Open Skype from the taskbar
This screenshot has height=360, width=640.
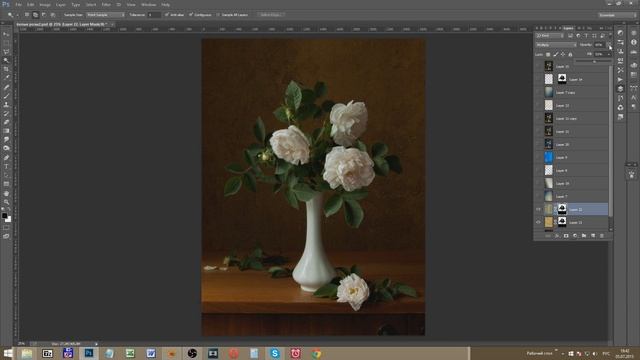(x=275, y=353)
